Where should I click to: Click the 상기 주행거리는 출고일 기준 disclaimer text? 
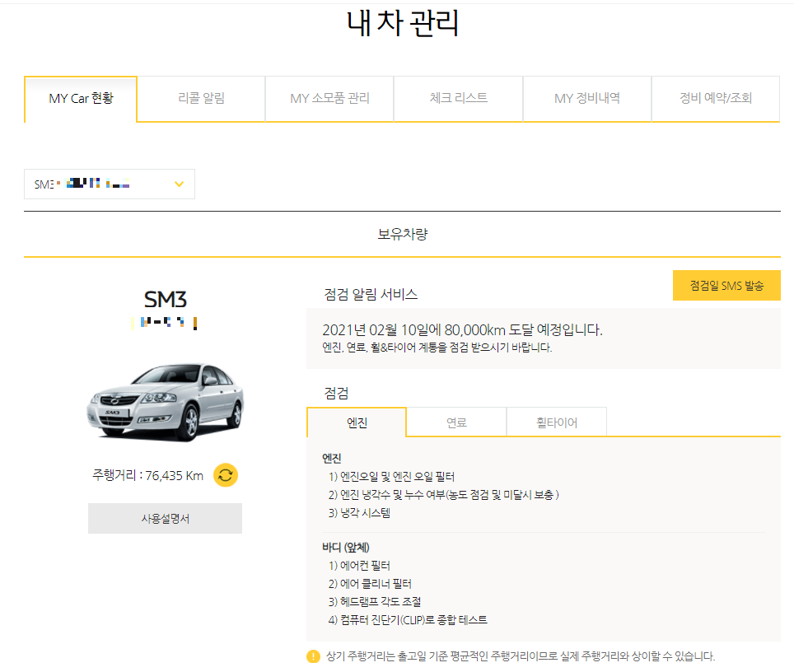click(521, 656)
